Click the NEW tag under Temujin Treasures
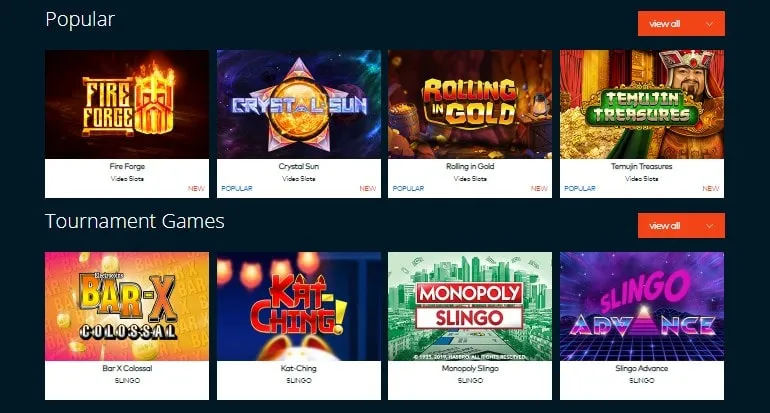 coord(711,189)
